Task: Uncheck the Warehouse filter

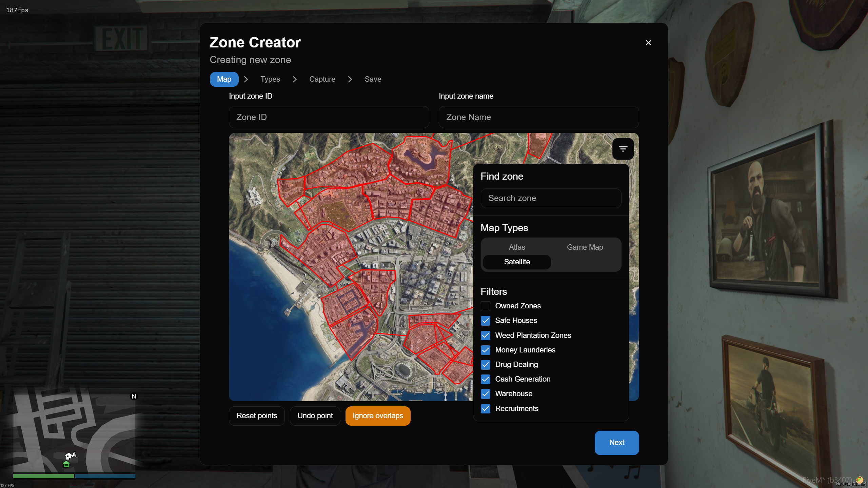Action: 486,393
